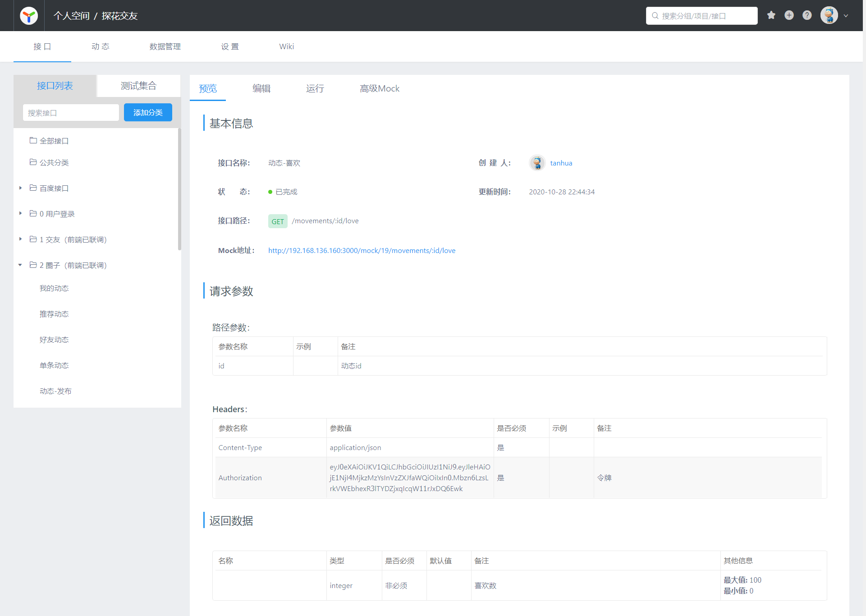Click creator tanhua avatar
Image resolution: width=866 pixels, height=616 pixels.
[537, 163]
